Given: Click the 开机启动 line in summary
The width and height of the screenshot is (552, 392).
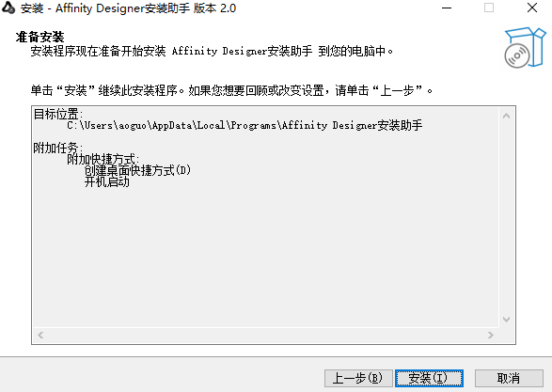Looking at the screenshot, I should click(107, 182).
